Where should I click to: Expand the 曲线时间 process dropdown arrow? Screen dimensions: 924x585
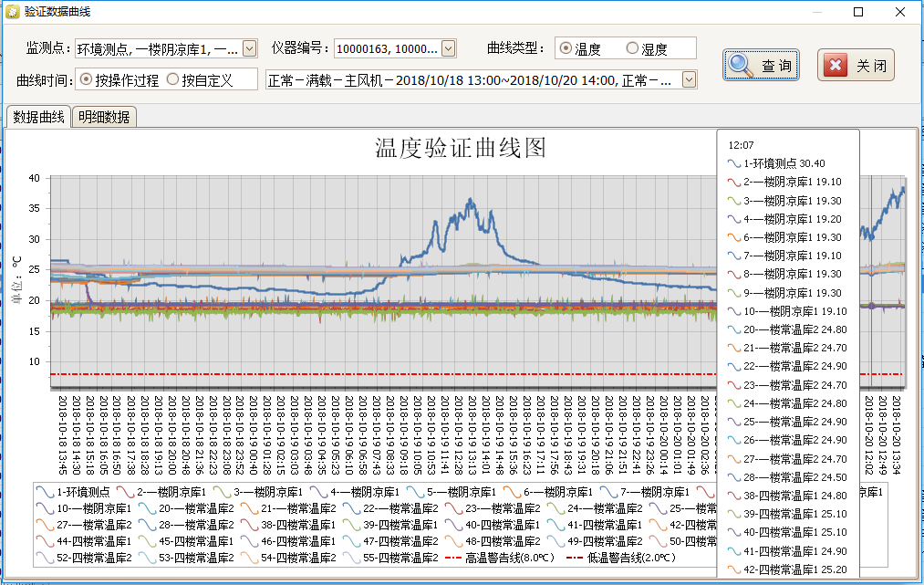pos(689,79)
